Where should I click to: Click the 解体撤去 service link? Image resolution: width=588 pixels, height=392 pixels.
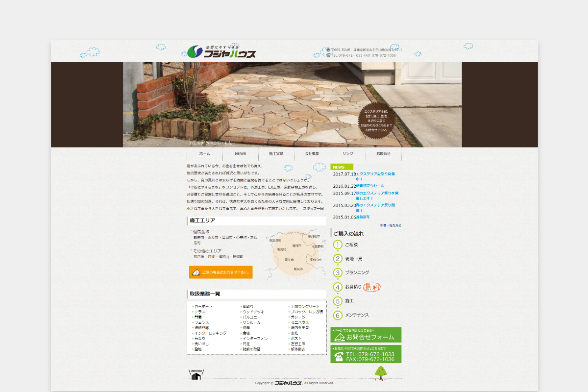(298, 349)
